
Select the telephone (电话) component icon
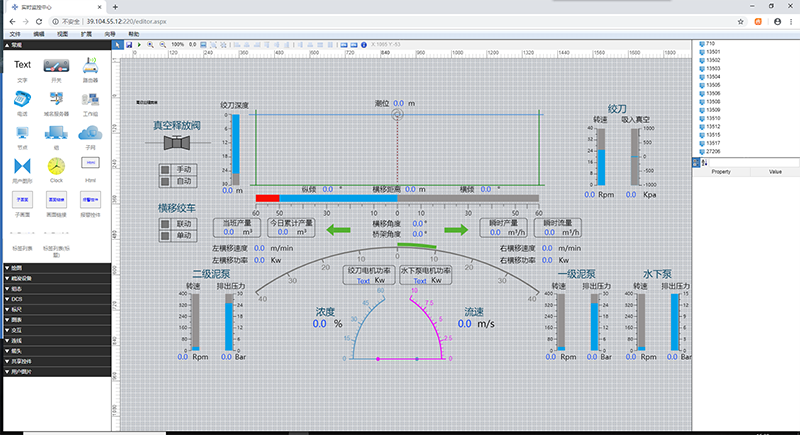pos(22,100)
